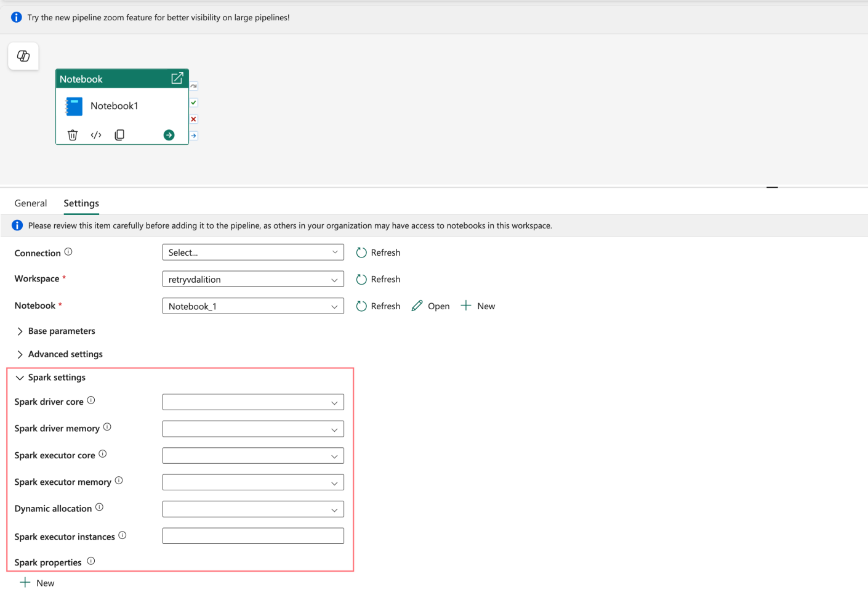The image size is (868, 616).
Task: Select the On completion blue arrow connector
Action: click(194, 136)
